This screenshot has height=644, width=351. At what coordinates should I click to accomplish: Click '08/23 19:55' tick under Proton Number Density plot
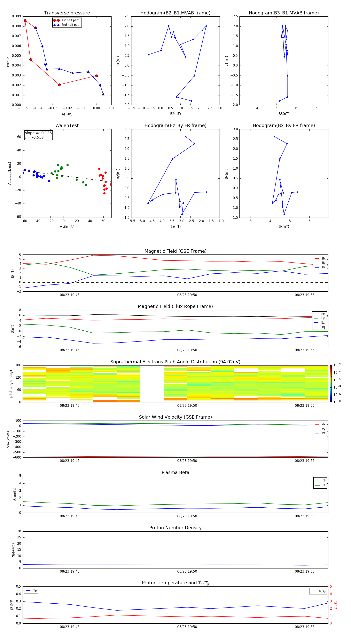pyautogui.click(x=305, y=571)
